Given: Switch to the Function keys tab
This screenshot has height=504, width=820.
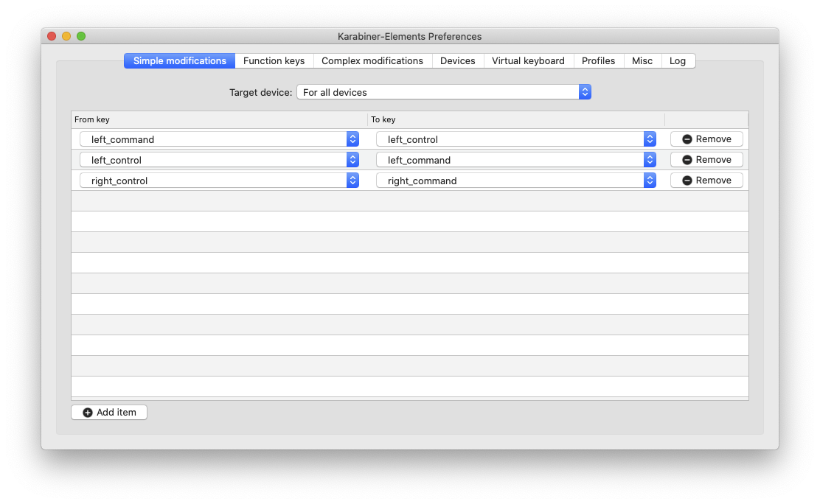Looking at the screenshot, I should (274, 61).
